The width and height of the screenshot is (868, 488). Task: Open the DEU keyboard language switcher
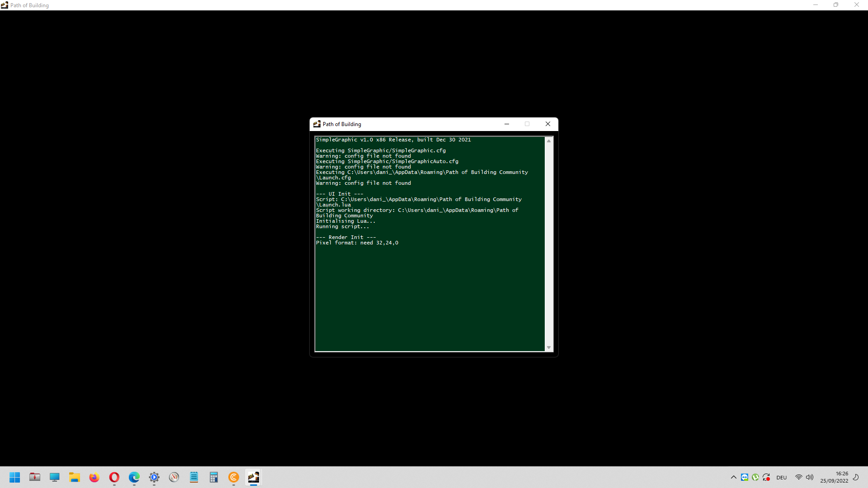782,477
